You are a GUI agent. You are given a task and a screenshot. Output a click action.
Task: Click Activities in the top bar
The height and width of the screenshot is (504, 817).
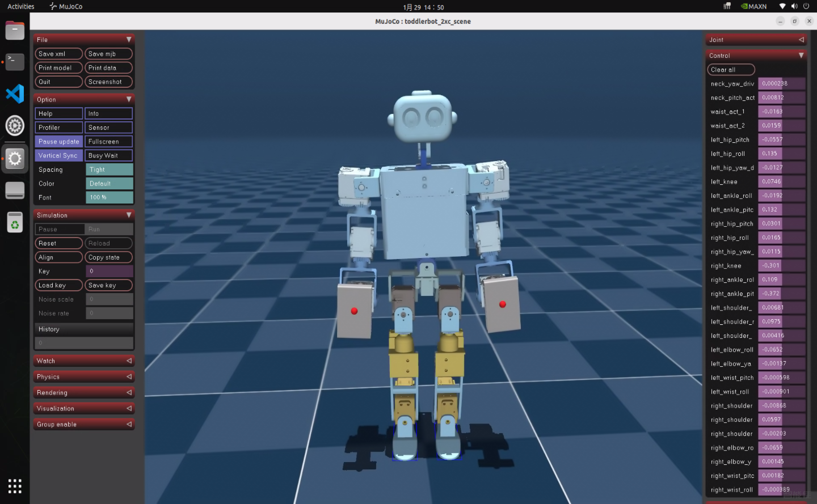point(20,6)
